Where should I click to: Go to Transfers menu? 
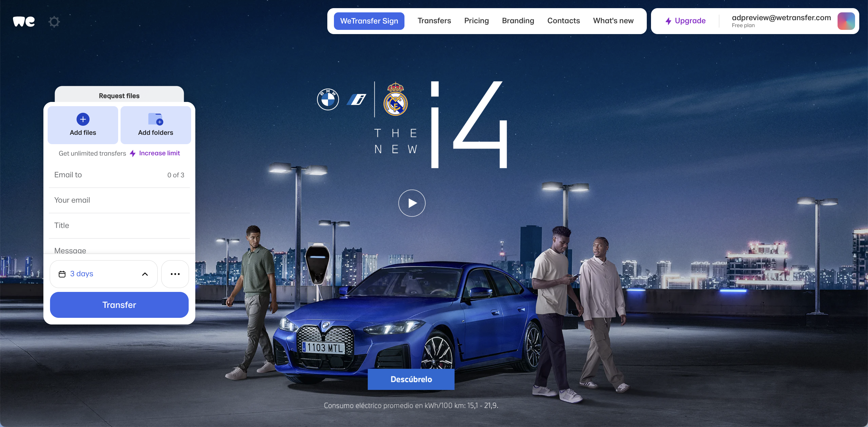click(434, 21)
